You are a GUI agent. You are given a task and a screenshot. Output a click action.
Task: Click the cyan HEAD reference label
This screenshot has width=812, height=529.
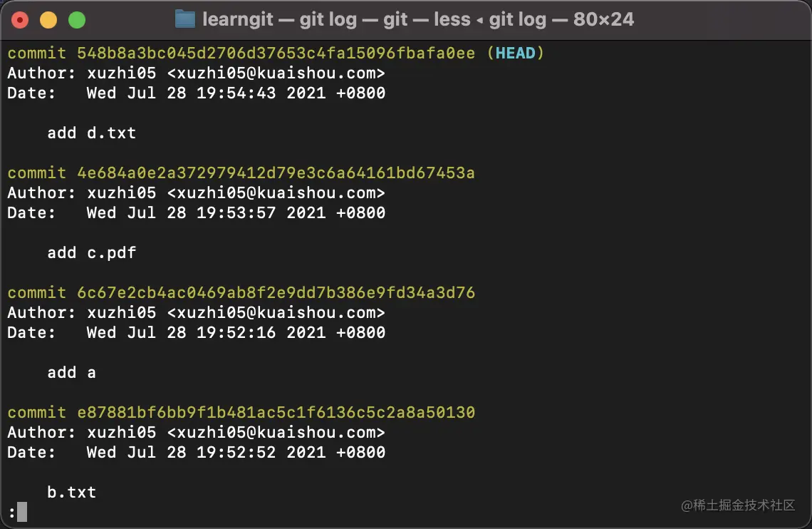click(x=516, y=53)
